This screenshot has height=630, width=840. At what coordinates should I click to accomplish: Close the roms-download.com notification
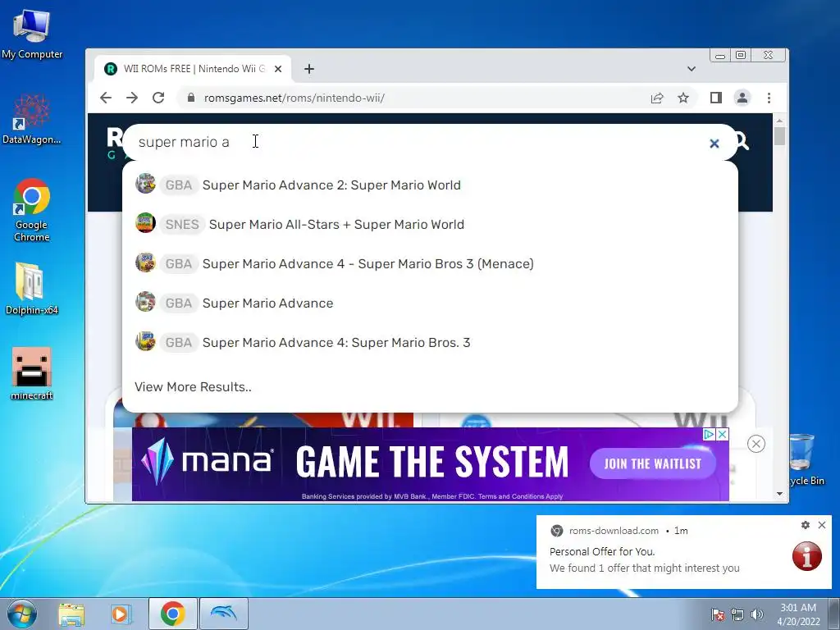click(x=822, y=525)
